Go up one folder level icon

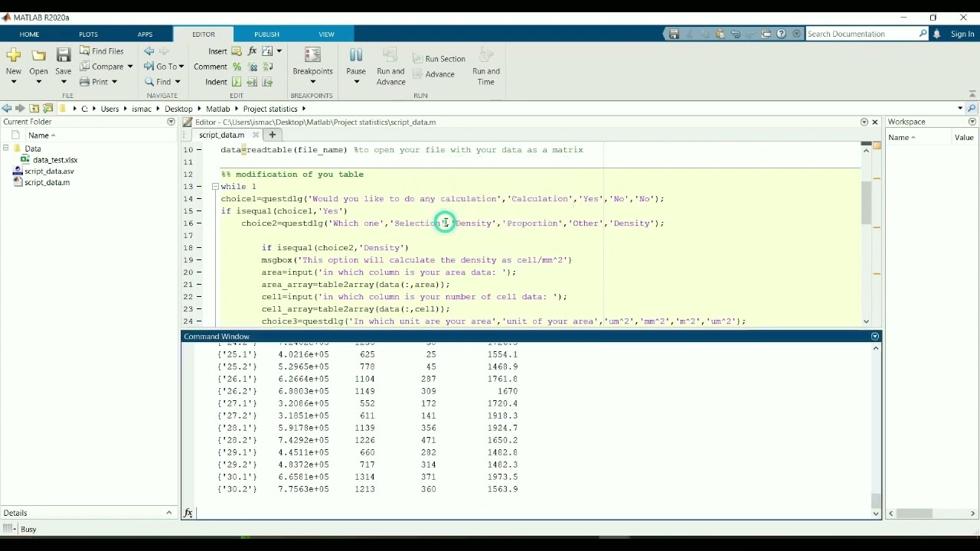(34, 109)
